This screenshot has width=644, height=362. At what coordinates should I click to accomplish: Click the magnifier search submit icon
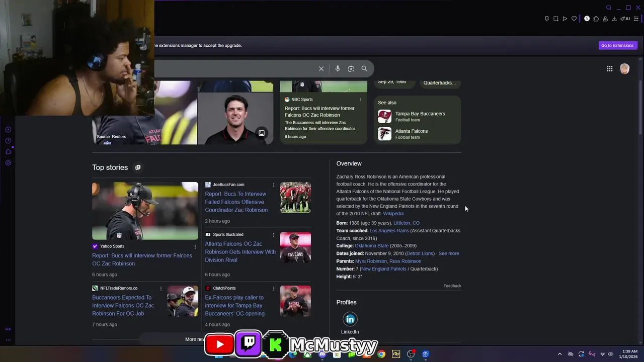click(x=364, y=69)
